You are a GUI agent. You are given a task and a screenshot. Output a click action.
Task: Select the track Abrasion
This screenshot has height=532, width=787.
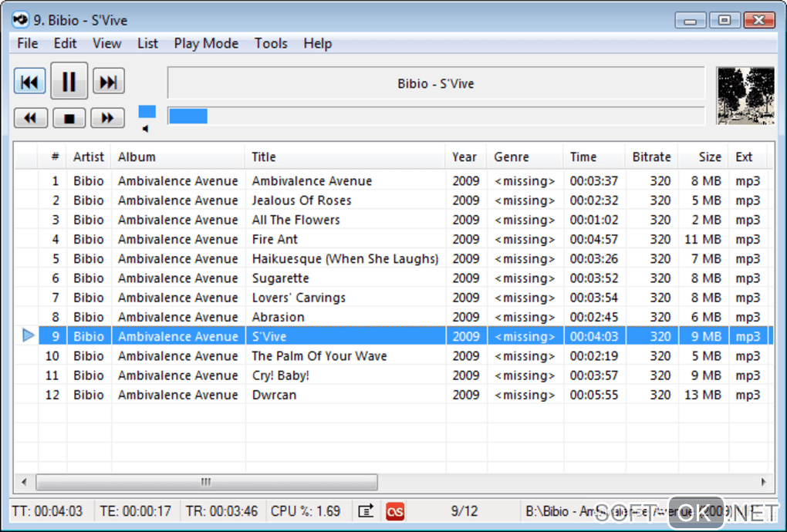pyautogui.click(x=278, y=318)
